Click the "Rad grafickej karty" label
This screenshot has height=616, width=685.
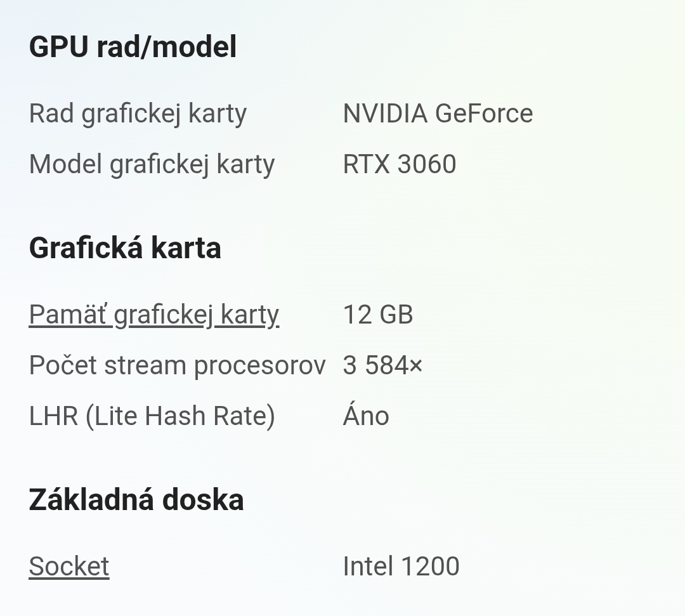(x=137, y=112)
